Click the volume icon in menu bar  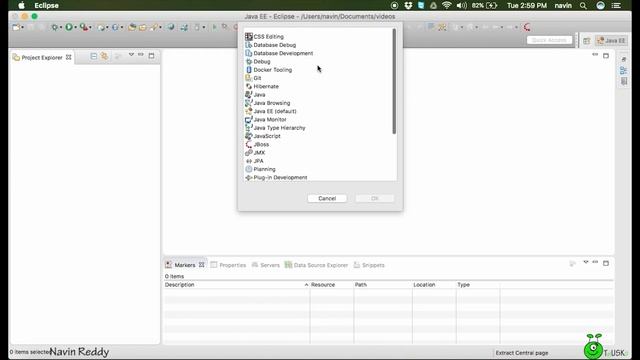462,5
